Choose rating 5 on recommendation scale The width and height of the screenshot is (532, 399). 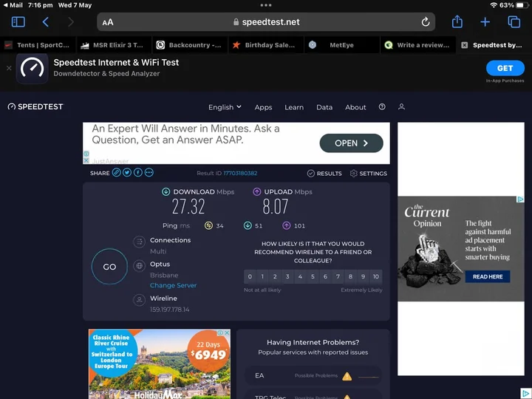(313, 277)
